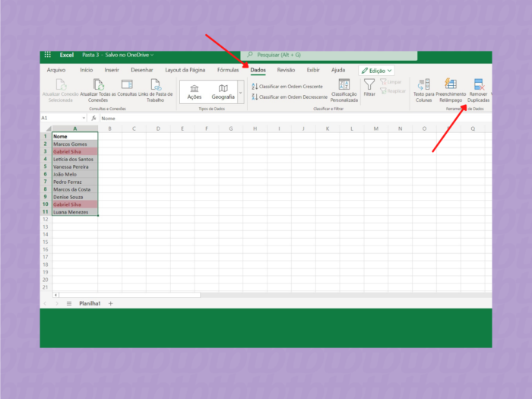Go to previous sheet arrow
This screenshot has height=399, width=532.
(45, 303)
